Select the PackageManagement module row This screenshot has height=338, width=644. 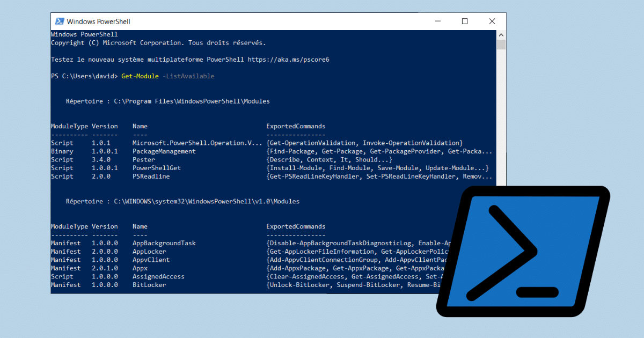(x=271, y=151)
